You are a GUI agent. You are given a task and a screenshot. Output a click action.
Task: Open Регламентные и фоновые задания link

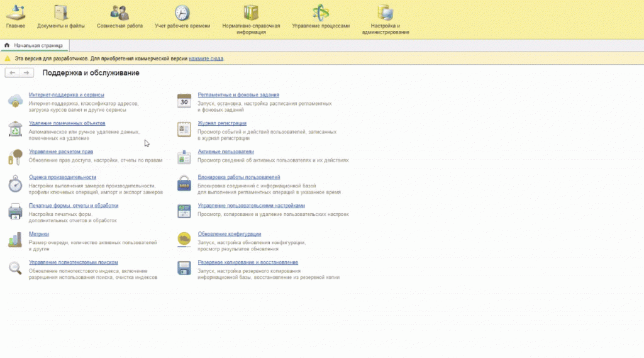coord(238,95)
